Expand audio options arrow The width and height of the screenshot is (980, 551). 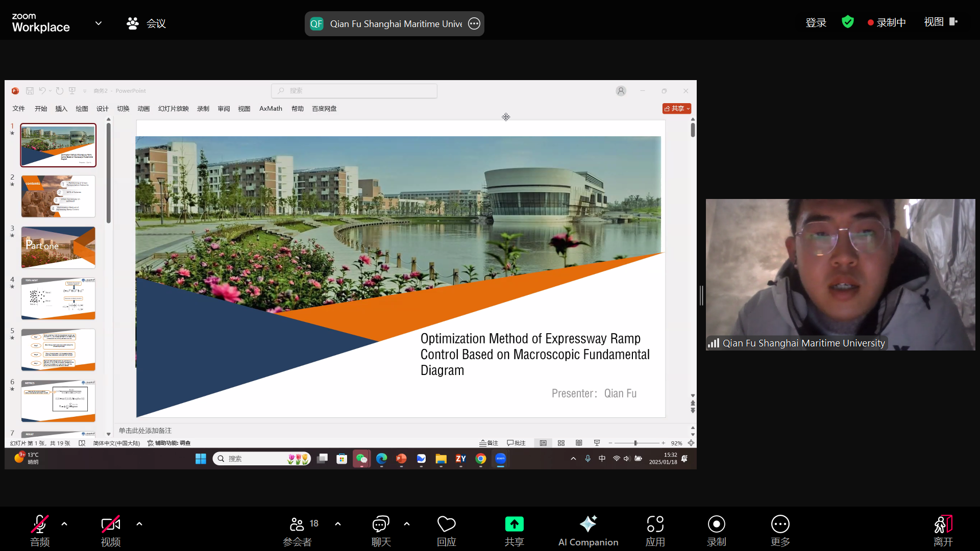tap(64, 524)
